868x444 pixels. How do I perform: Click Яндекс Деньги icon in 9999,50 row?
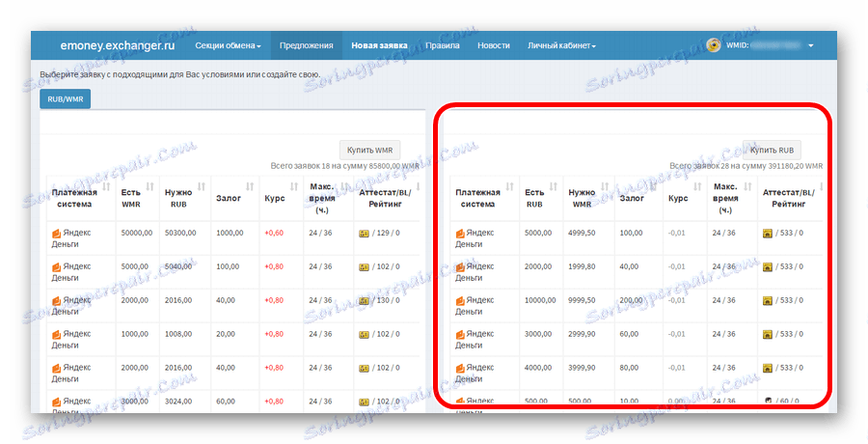pos(460,301)
